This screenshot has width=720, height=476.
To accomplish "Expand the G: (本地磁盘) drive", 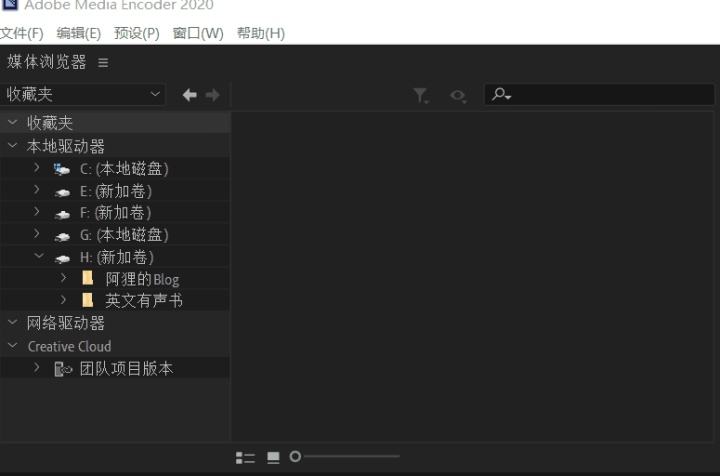I will pos(37,234).
